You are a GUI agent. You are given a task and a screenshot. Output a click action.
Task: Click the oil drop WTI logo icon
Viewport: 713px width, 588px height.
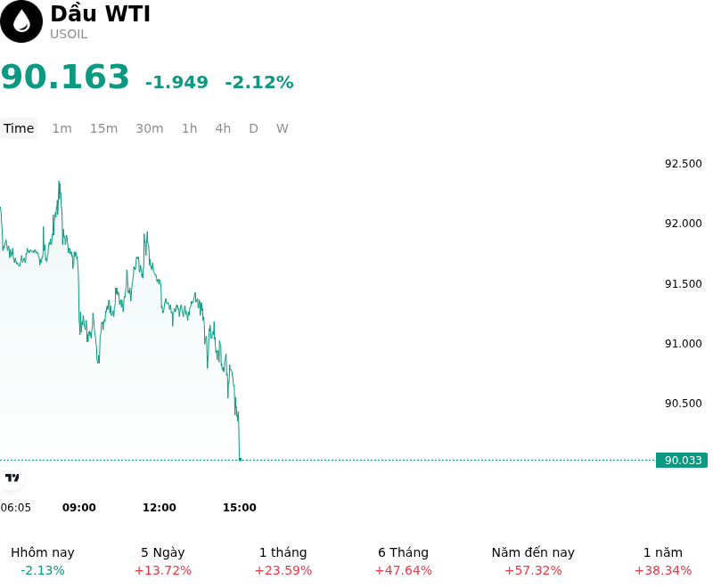[x=21, y=21]
